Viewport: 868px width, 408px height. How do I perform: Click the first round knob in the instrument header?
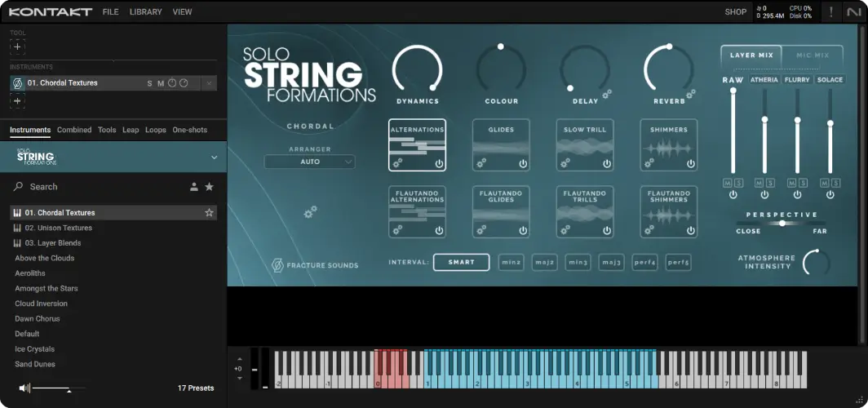tap(172, 83)
